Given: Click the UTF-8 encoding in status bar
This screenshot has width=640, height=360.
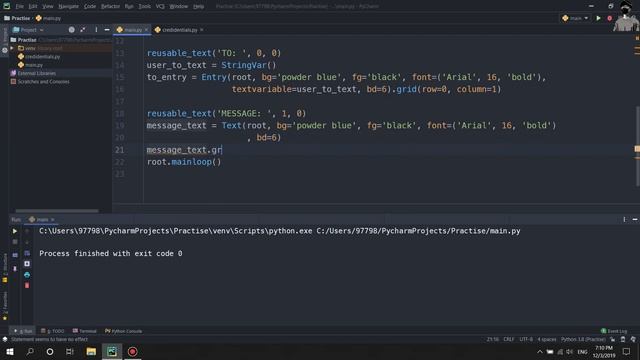Looking at the screenshot, I should point(526,339).
